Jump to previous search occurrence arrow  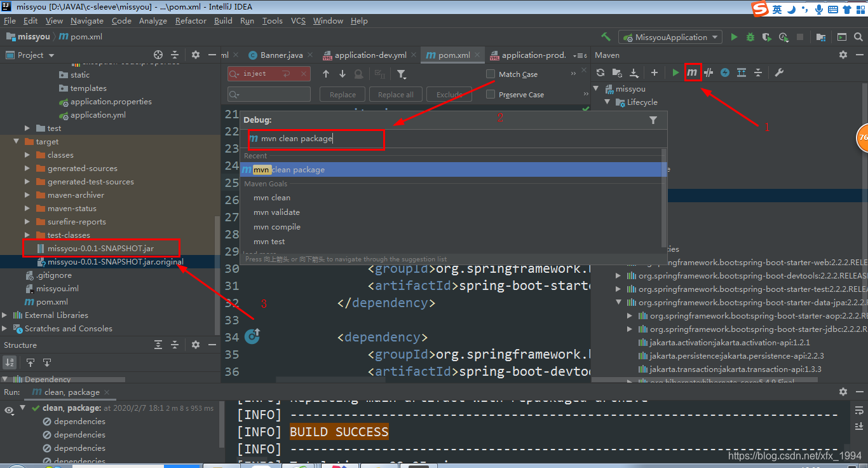[326, 74]
